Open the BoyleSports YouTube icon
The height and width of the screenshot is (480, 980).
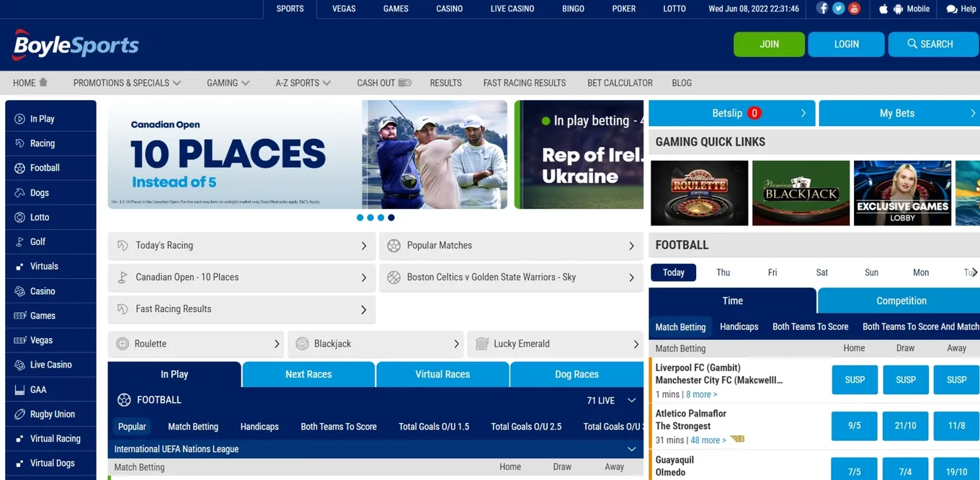[x=854, y=9]
